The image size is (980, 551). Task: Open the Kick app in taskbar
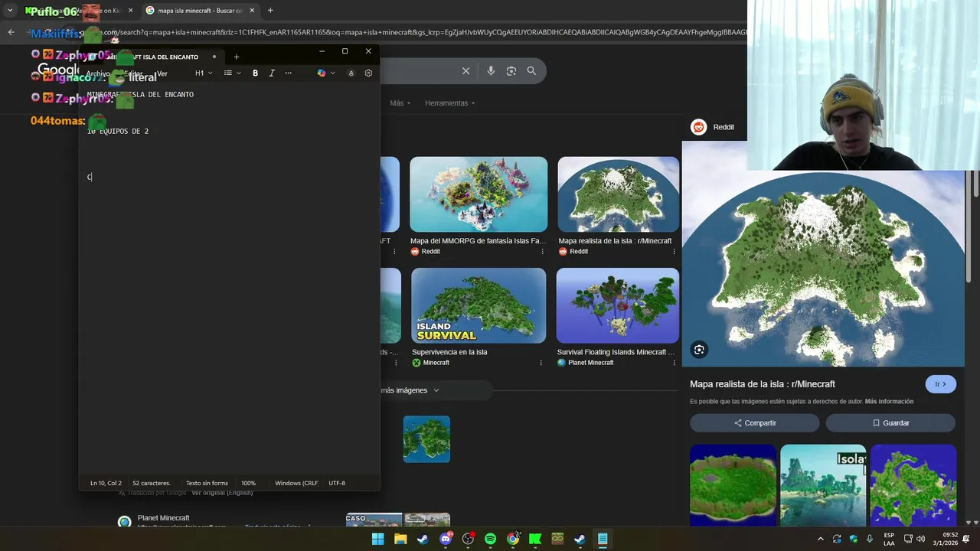click(535, 539)
